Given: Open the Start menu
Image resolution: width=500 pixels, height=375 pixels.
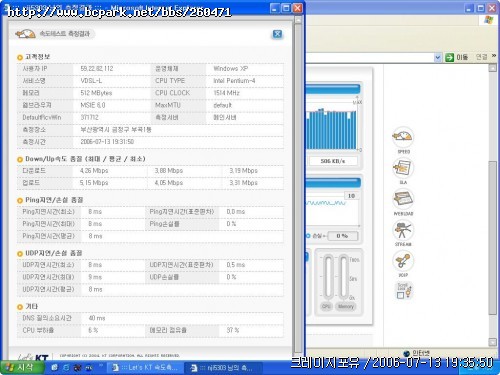Looking at the screenshot, I should (x=22, y=368).
